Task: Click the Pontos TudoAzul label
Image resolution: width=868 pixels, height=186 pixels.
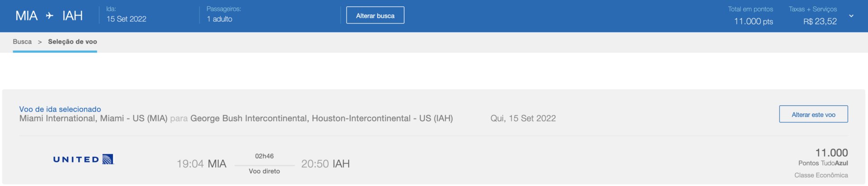Action: tap(823, 163)
